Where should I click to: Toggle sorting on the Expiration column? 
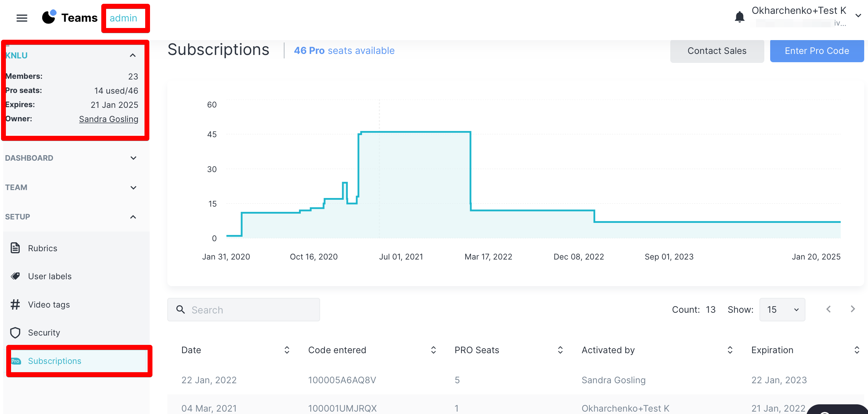click(857, 350)
